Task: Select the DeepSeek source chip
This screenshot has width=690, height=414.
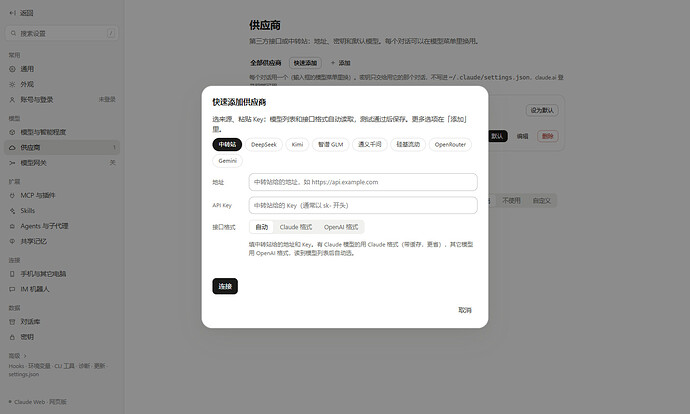Action: [264, 144]
